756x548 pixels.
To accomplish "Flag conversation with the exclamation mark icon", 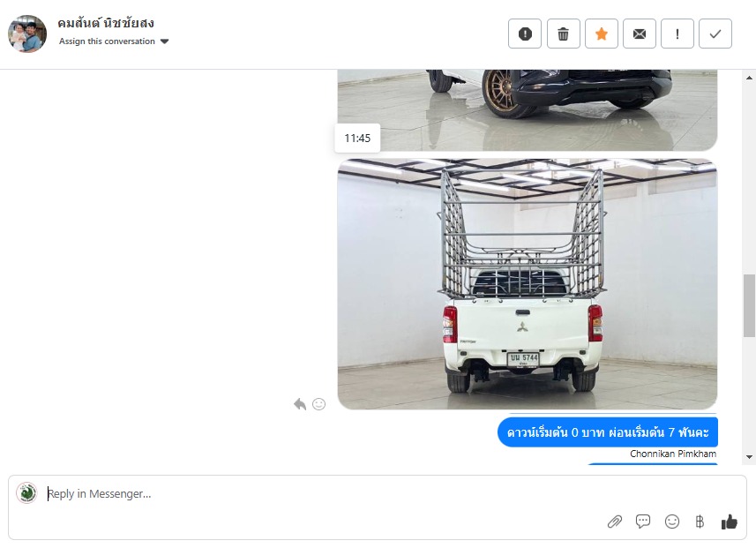I will [x=677, y=34].
